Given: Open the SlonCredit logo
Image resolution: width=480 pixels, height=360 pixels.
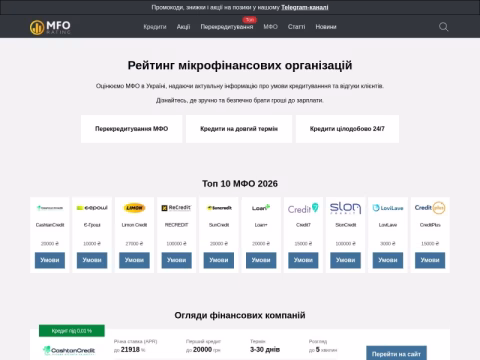Looking at the screenshot, I should point(346,208).
